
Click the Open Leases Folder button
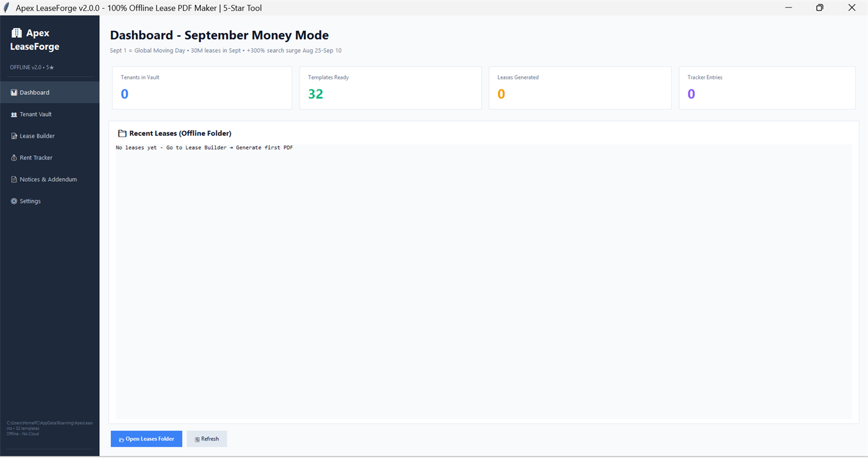[x=146, y=439]
